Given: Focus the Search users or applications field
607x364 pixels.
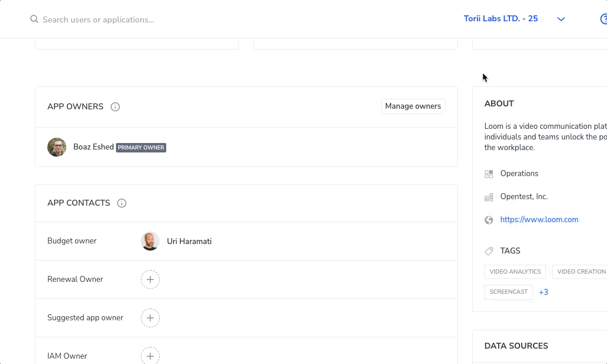Looking at the screenshot, I should pyautogui.click(x=98, y=19).
